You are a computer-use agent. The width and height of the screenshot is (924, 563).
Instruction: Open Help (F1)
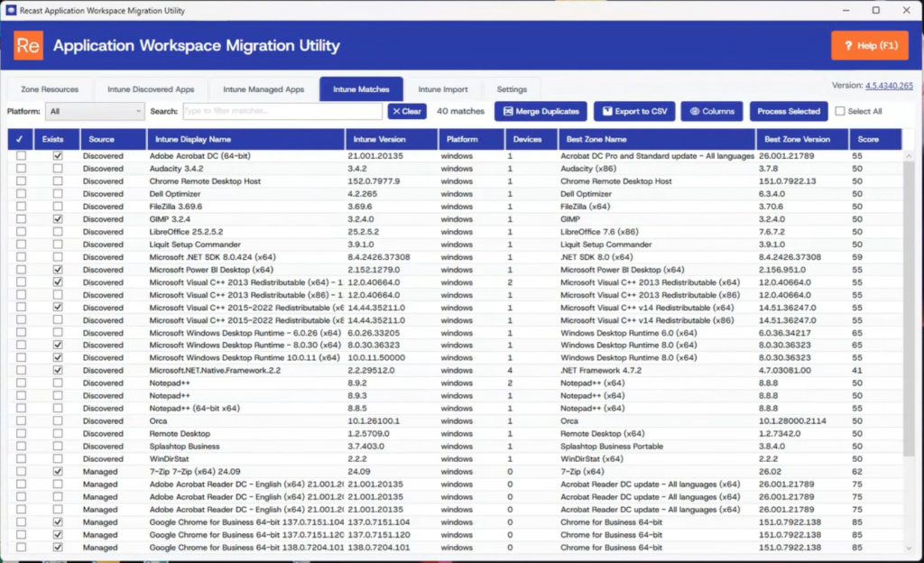tap(870, 45)
